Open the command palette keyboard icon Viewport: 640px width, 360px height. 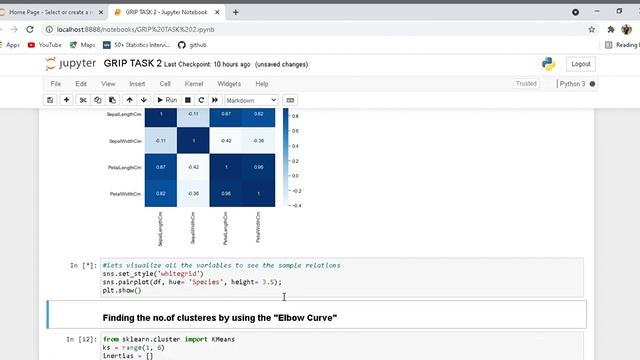pos(290,100)
